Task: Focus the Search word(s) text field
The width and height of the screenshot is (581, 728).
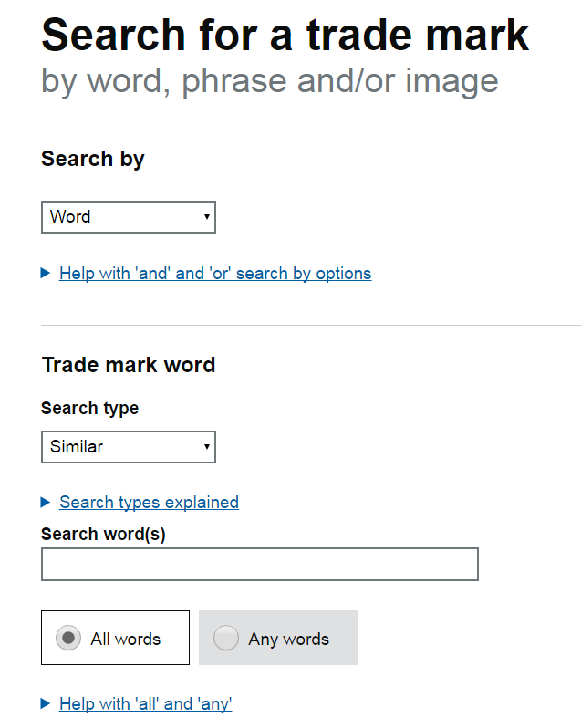Action: click(x=260, y=564)
